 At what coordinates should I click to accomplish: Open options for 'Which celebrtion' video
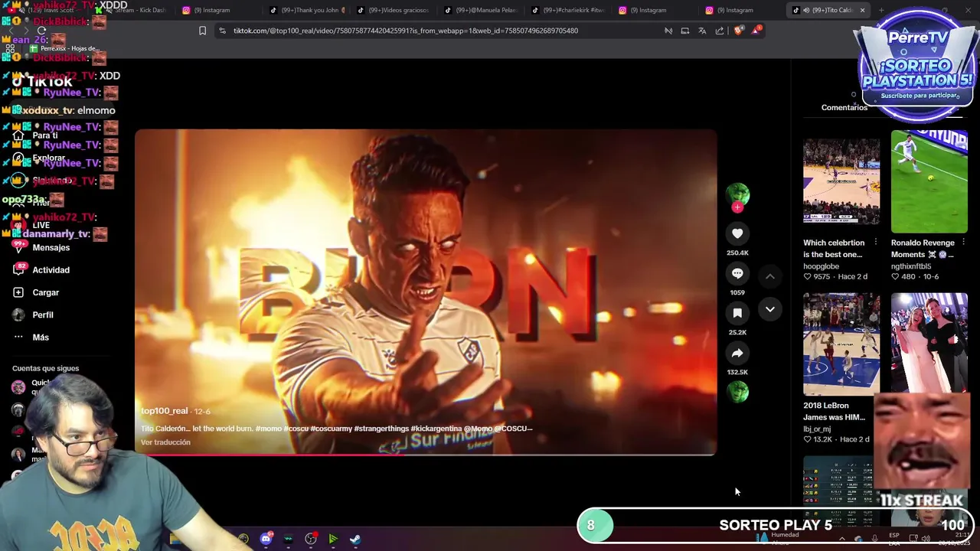[876, 243]
